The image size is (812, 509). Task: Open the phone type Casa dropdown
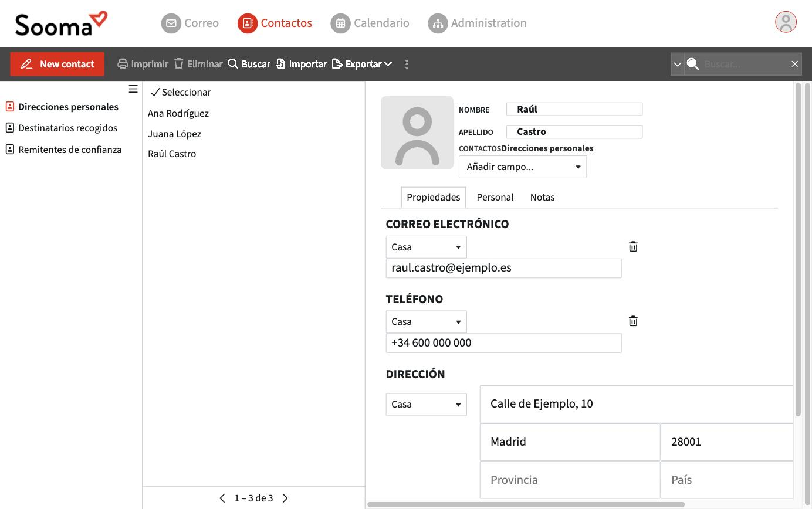427,321
